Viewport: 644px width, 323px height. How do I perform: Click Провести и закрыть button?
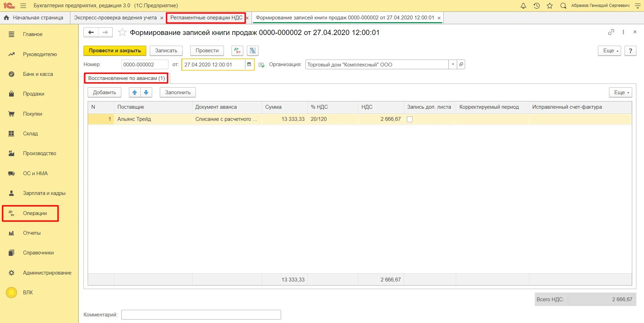(115, 51)
